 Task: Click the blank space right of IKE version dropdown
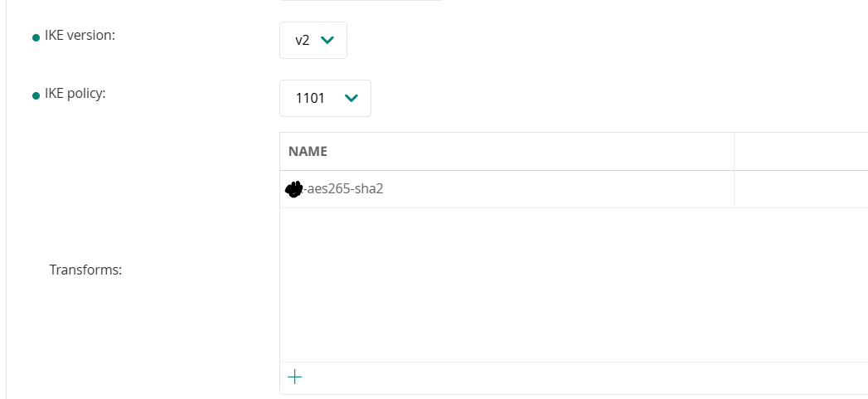point(580,41)
